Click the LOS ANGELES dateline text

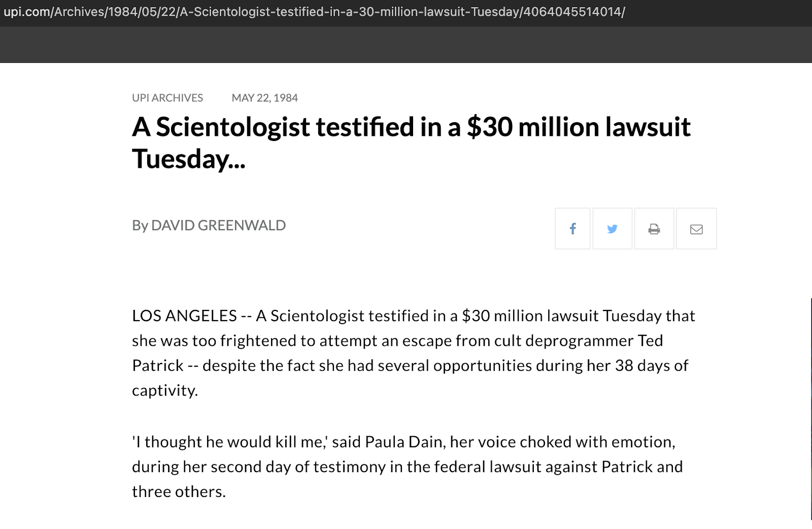[x=184, y=316]
